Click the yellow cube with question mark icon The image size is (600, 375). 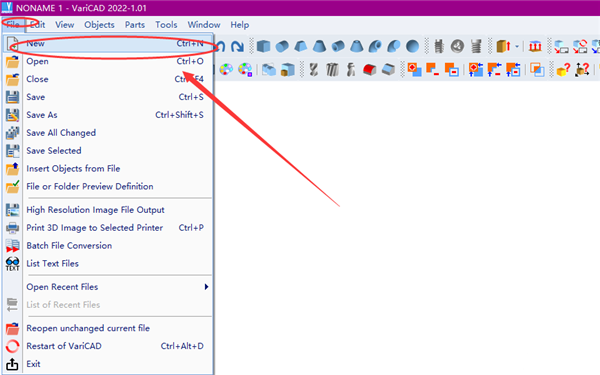tap(563, 70)
